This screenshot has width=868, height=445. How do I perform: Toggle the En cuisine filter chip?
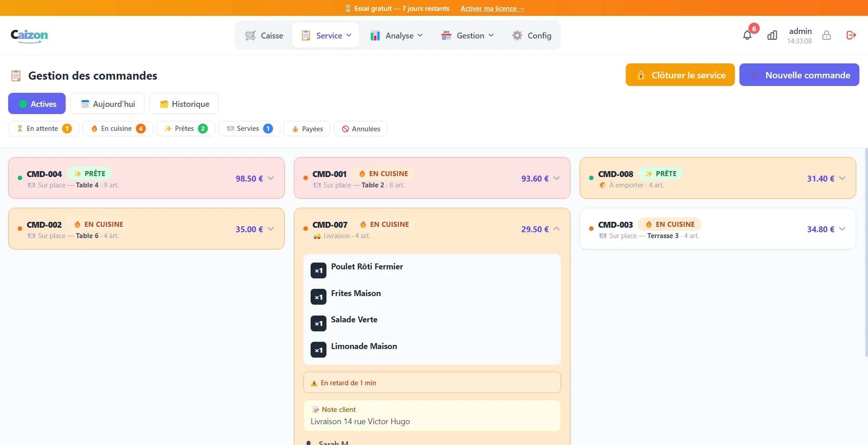[118, 129]
